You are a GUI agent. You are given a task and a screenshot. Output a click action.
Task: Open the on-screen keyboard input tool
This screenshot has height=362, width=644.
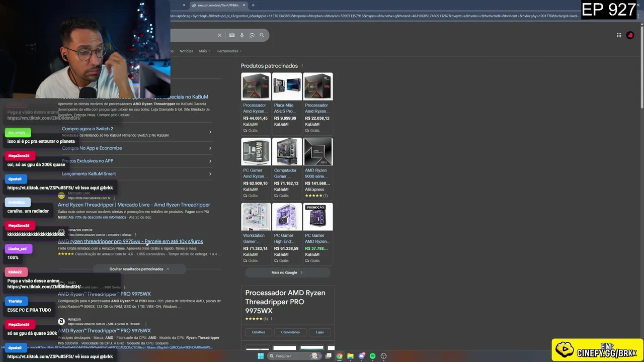pyautogui.click(x=232, y=35)
